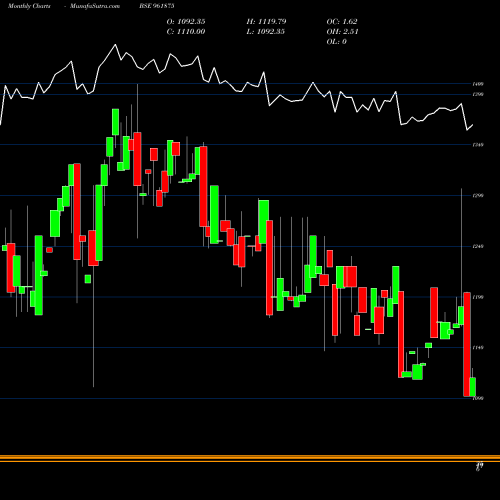Click the 1349 price axis label
Image resolution: width=500 pixels, height=500 pixels.
point(478,145)
